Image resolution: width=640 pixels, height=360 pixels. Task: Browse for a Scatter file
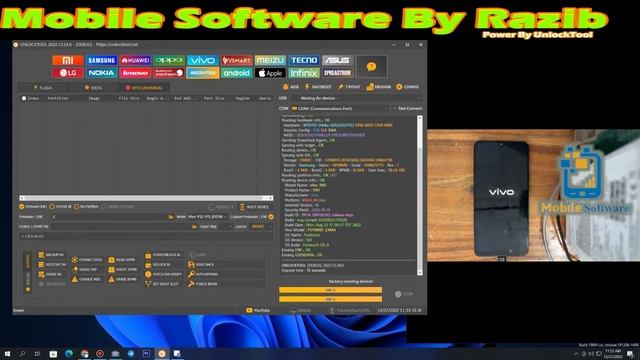(194, 227)
